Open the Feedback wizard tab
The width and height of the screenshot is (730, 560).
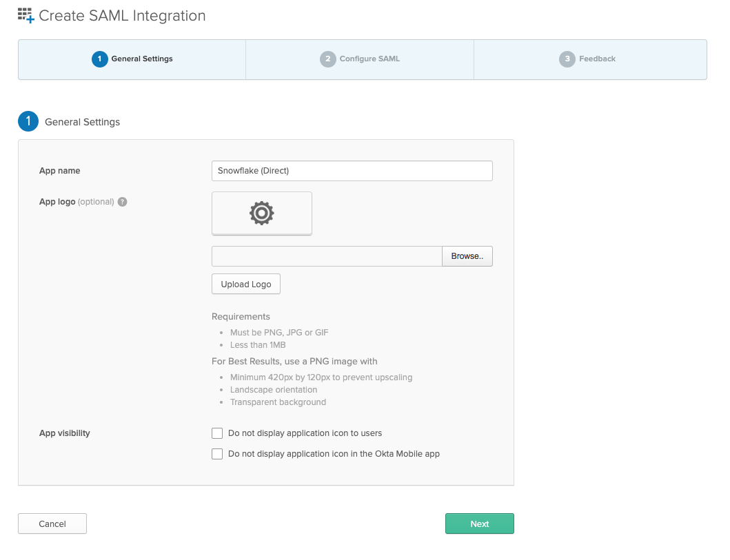[590, 59]
